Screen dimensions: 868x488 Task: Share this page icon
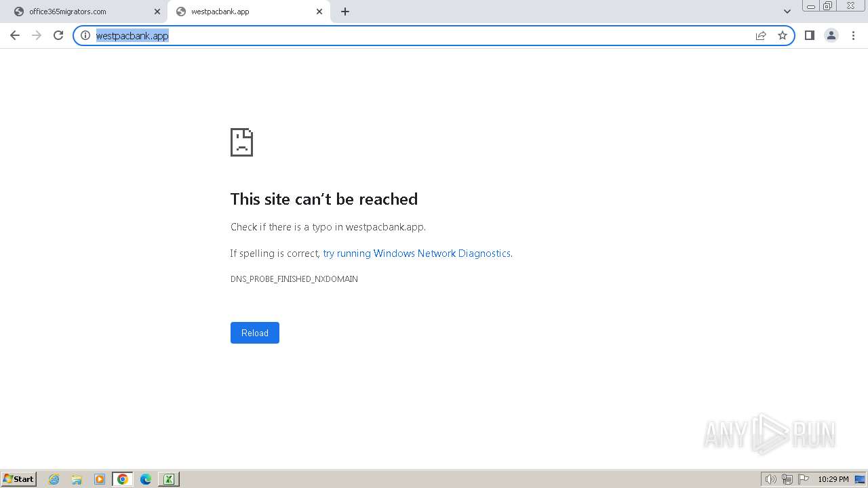point(761,35)
